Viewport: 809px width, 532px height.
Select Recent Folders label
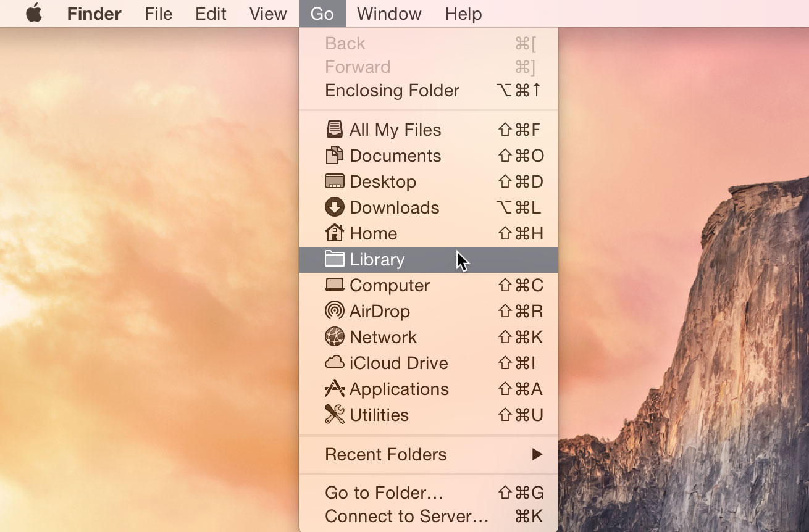(386, 454)
